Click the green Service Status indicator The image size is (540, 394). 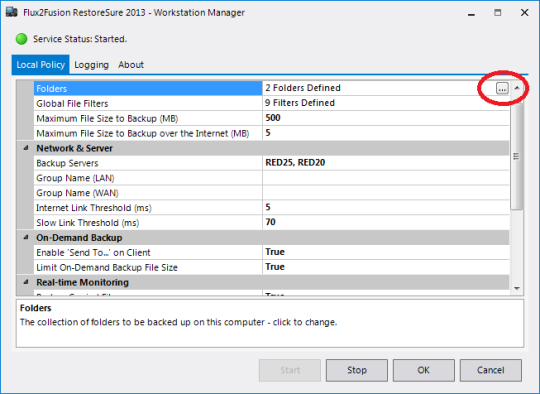[22, 39]
